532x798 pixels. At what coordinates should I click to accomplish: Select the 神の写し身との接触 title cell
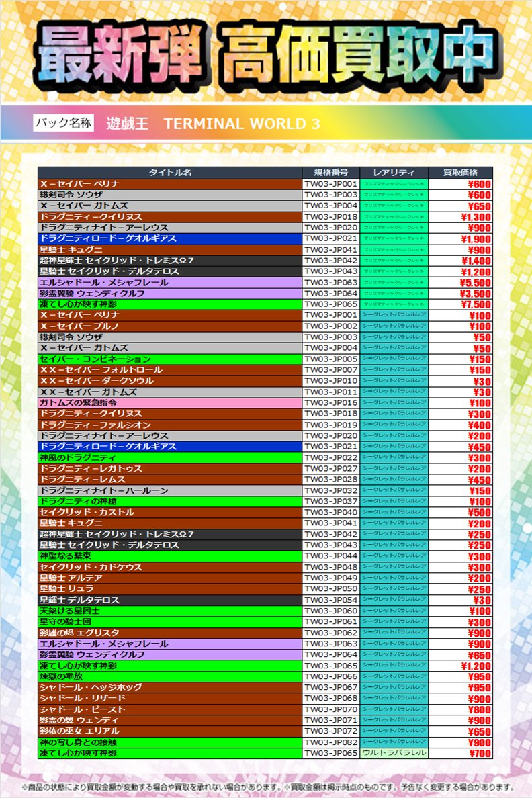point(170,742)
